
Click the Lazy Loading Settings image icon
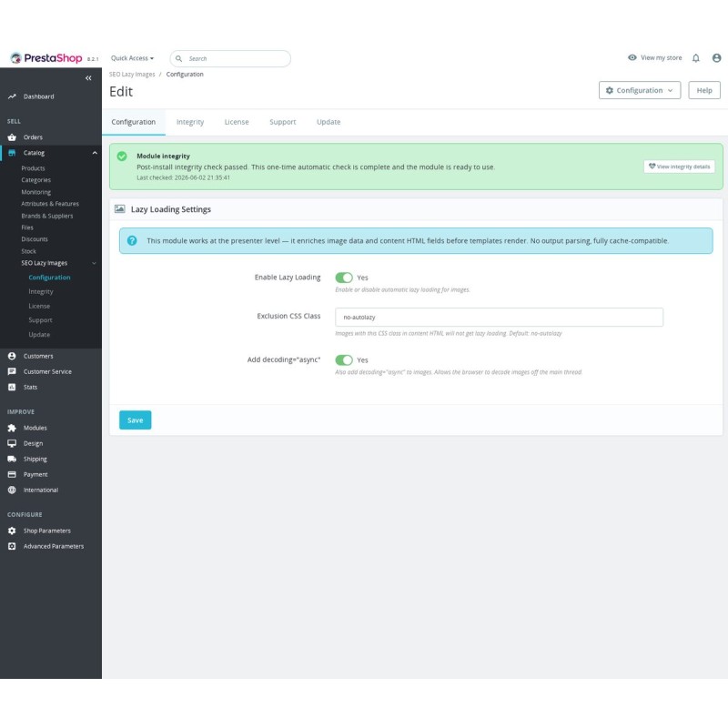pyautogui.click(x=120, y=209)
